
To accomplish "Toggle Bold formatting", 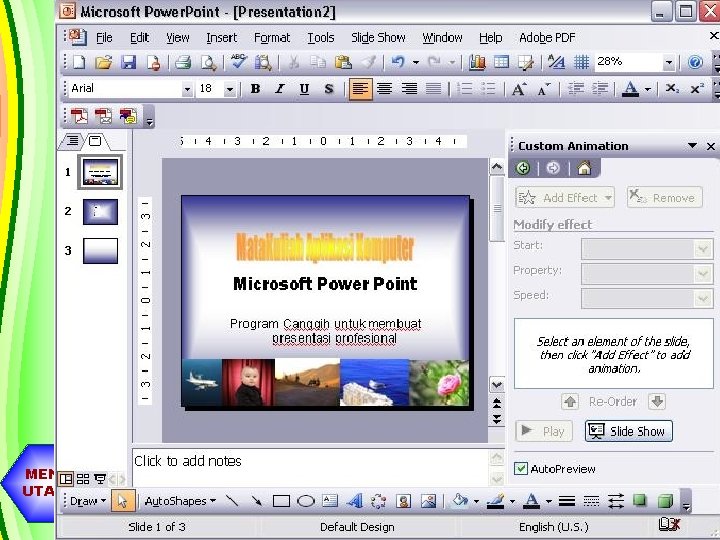I will point(256,89).
